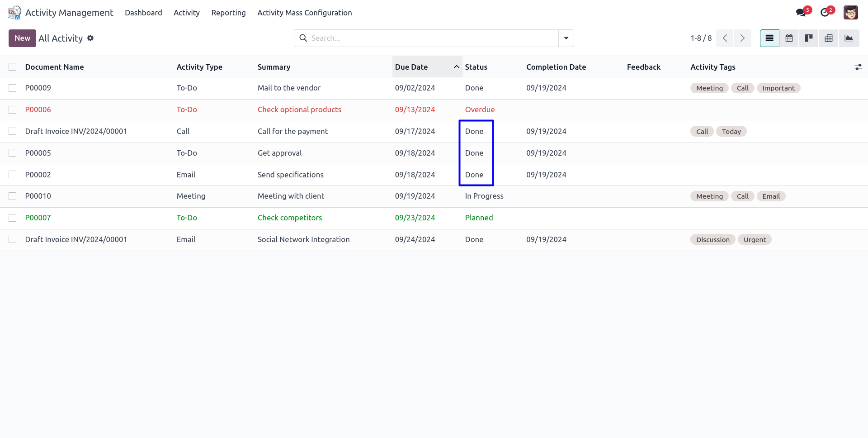The image size is (868, 438).
Task: Check the box for P00010 row
Action: (13, 196)
